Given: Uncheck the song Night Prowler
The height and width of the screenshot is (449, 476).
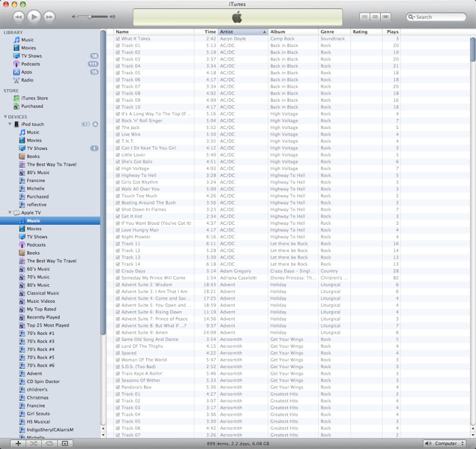Looking at the screenshot, I should click(x=117, y=237).
